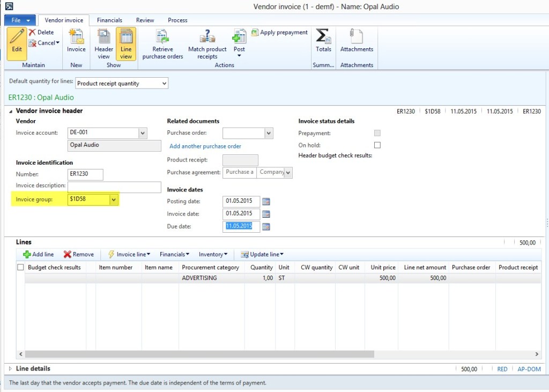
Task: Click the Post icon
Action: pos(239,43)
